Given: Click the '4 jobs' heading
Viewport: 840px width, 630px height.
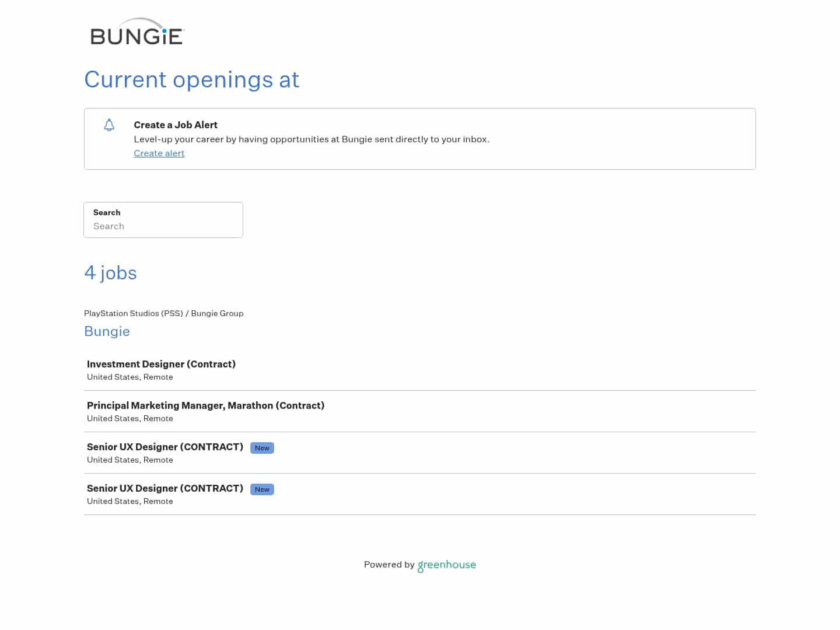Looking at the screenshot, I should pos(110,273).
